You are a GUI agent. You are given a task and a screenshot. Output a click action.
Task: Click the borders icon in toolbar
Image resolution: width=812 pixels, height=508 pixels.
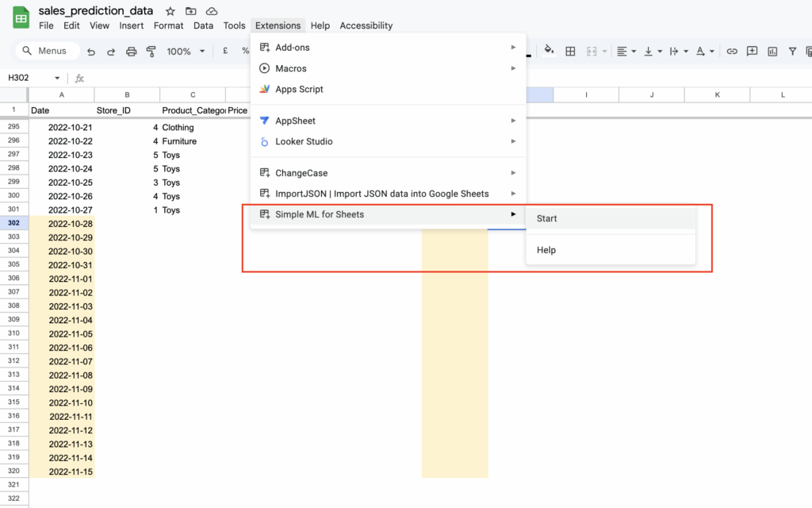pos(570,51)
